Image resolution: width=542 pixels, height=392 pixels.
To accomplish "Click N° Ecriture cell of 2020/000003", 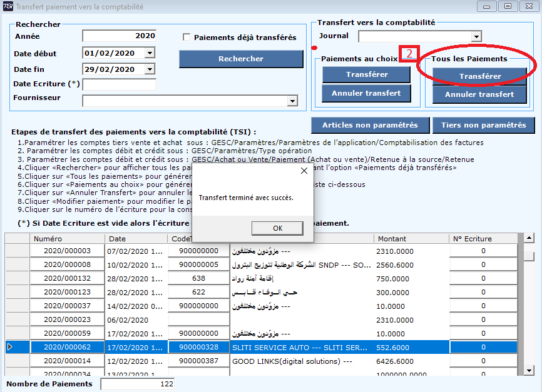I will click(483, 251).
